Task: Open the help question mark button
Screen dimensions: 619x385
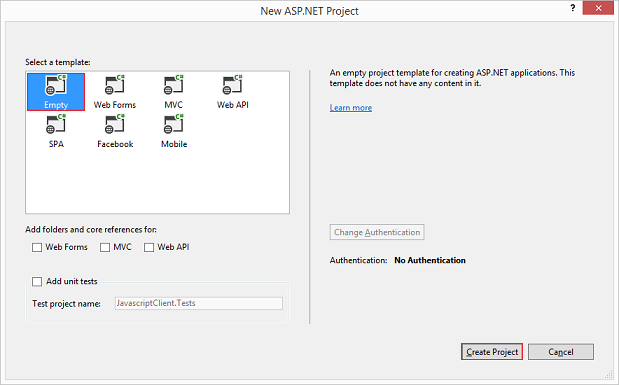Action: coord(573,8)
